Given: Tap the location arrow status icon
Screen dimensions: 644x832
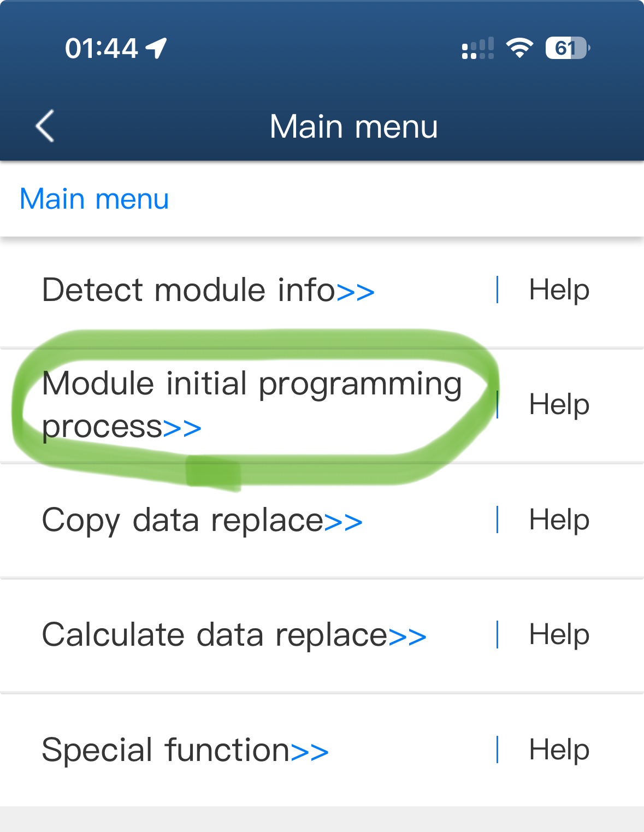Looking at the screenshot, I should [x=157, y=48].
